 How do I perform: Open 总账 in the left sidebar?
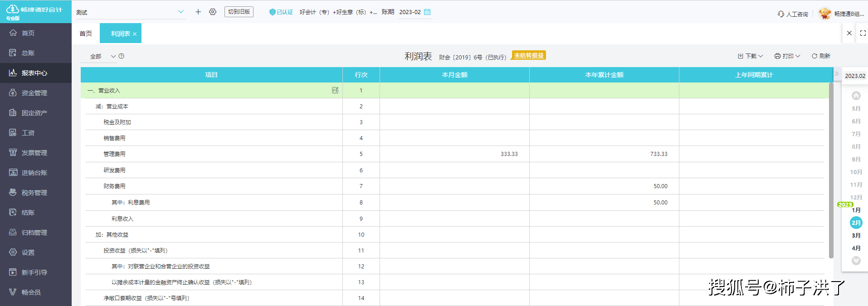coord(28,53)
